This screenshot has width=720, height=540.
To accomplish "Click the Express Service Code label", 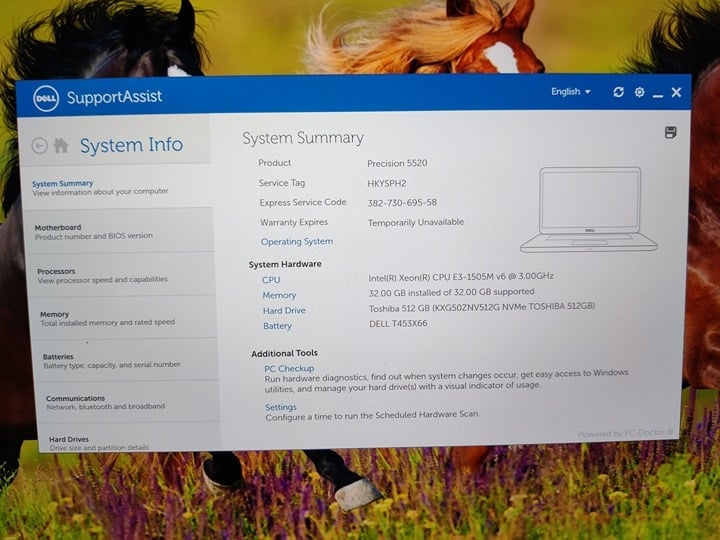I will (x=303, y=202).
